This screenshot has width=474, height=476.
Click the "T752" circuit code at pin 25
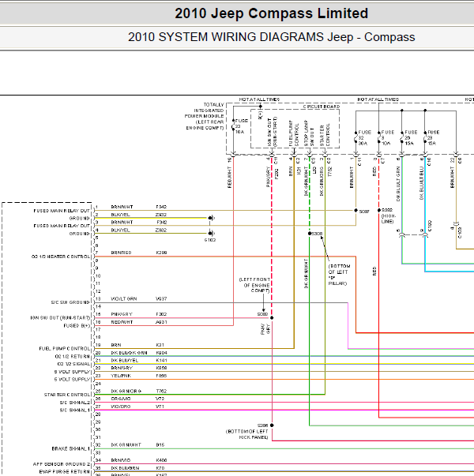[161, 391]
